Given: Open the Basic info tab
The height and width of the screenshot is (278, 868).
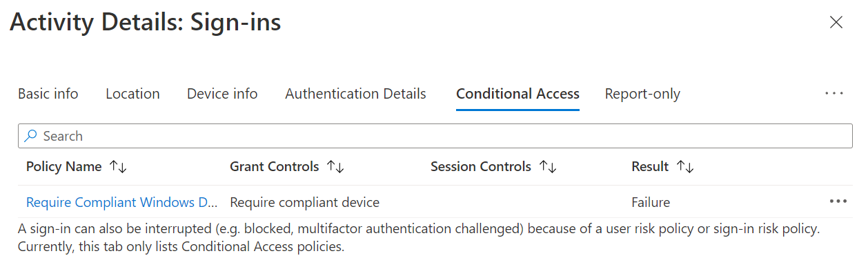Looking at the screenshot, I should coord(48,94).
